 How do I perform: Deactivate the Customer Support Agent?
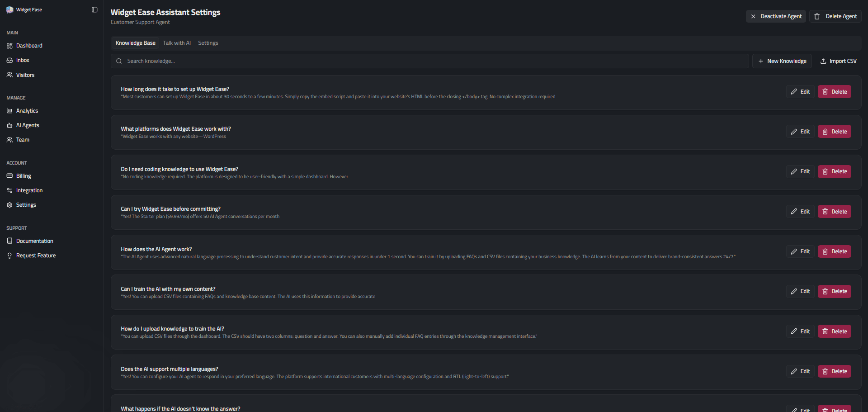(775, 16)
